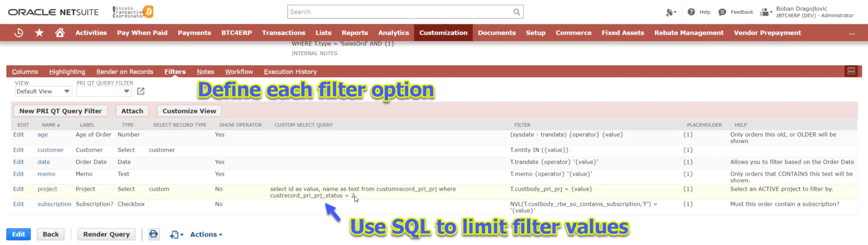Open the Shortcuts star icon
Viewport: 868px width, 245px height.
39,33
